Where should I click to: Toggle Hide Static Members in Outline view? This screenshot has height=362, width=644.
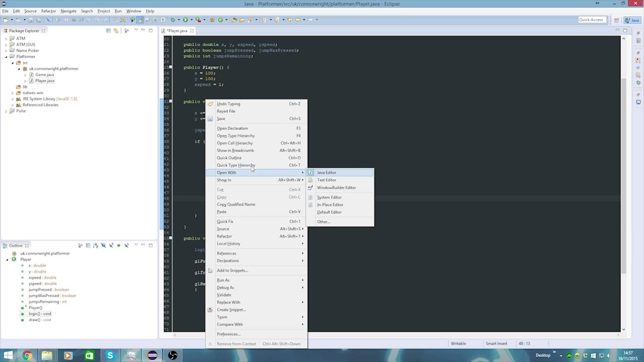[x=111, y=245]
